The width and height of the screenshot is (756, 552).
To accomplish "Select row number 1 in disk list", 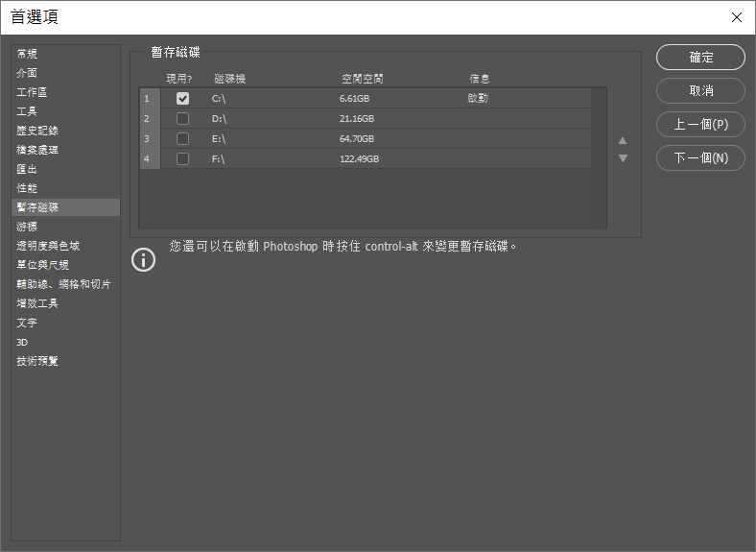I will 150,99.
